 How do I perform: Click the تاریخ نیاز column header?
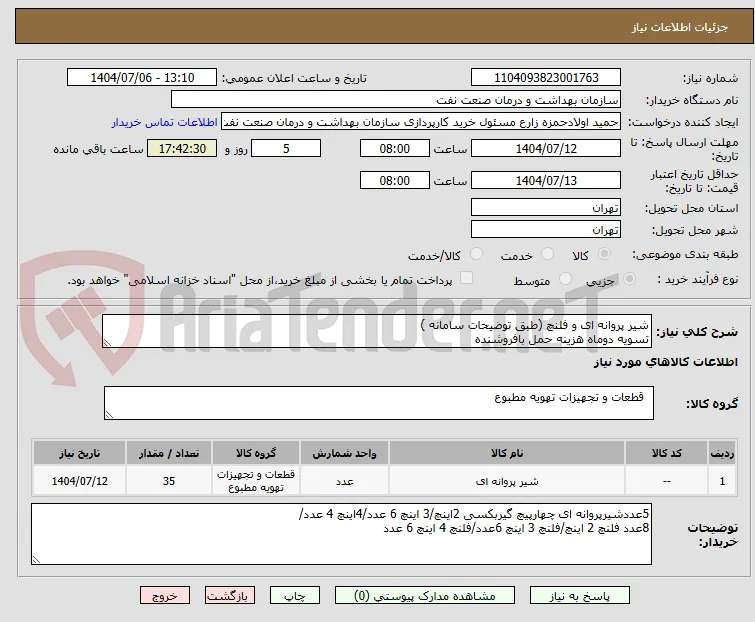click(79, 453)
